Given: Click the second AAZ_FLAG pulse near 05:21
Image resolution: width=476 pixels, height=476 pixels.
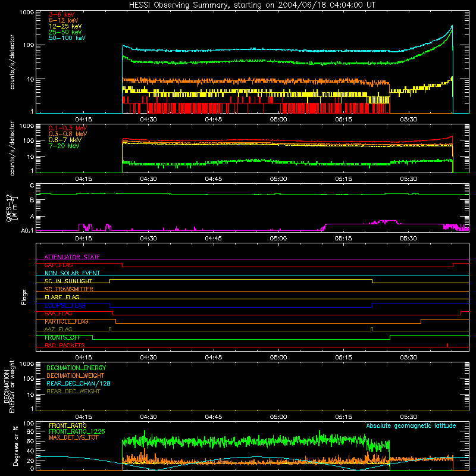Looking at the screenshot, I should 372,329.
